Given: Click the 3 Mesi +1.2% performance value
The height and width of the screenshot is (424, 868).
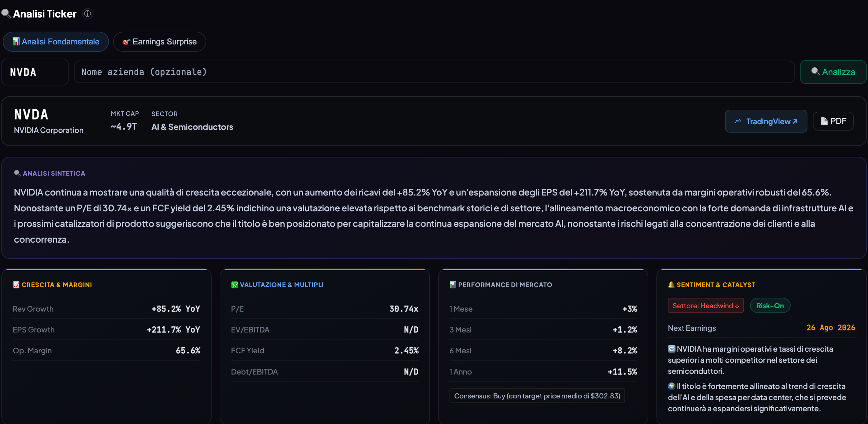Looking at the screenshot, I should [x=625, y=330].
